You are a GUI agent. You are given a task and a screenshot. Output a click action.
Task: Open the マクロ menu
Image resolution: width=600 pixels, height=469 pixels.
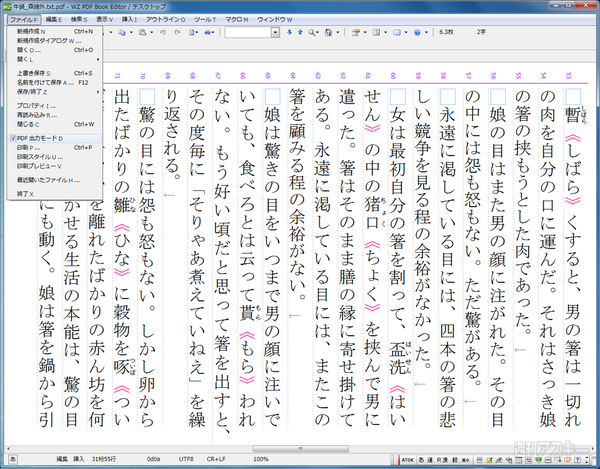[236, 20]
